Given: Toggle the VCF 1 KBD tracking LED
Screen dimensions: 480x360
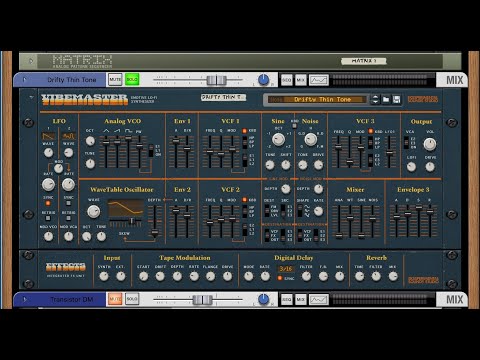Looking at the screenshot, I should 244,131.
